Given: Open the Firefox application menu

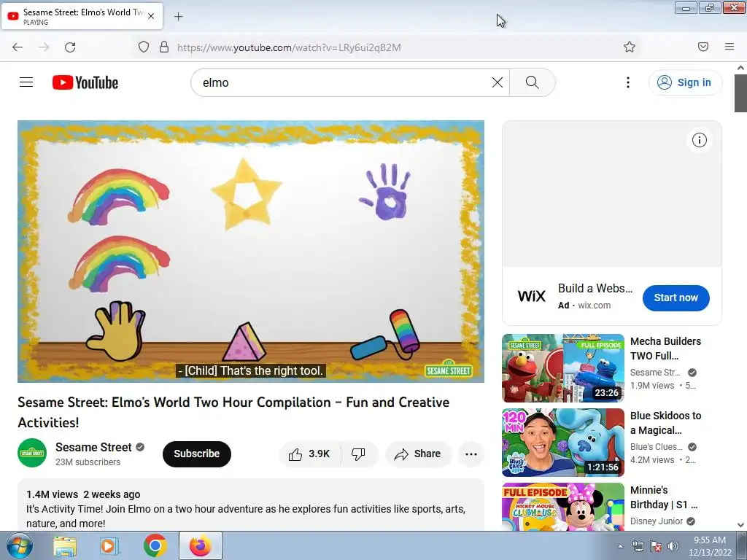Looking at the screenshot, I should (x=729, y=47).
